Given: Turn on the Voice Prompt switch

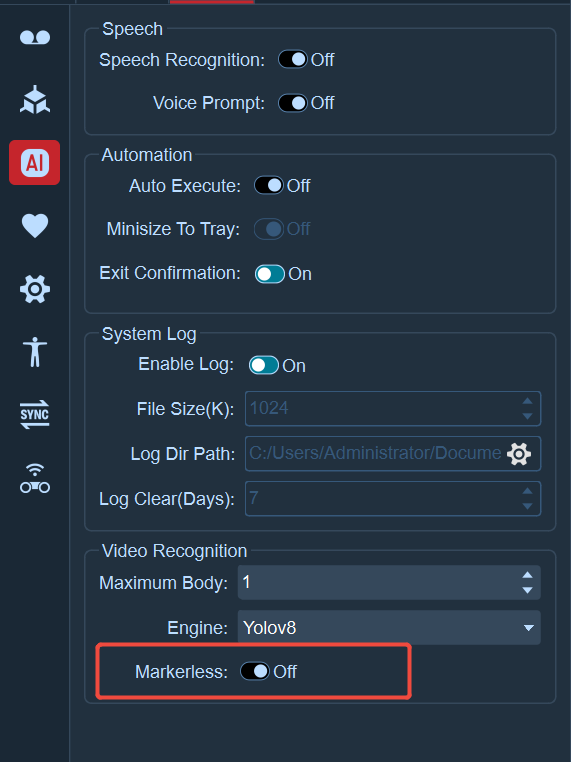Looking at the screenshot, I should pyautogui.click(x=293, y=103).
